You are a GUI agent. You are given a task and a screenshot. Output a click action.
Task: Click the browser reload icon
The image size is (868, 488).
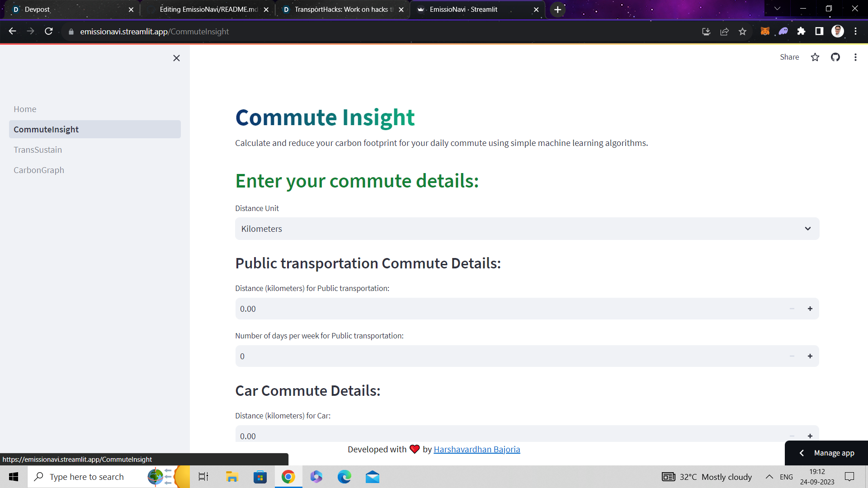pos(49,31)
